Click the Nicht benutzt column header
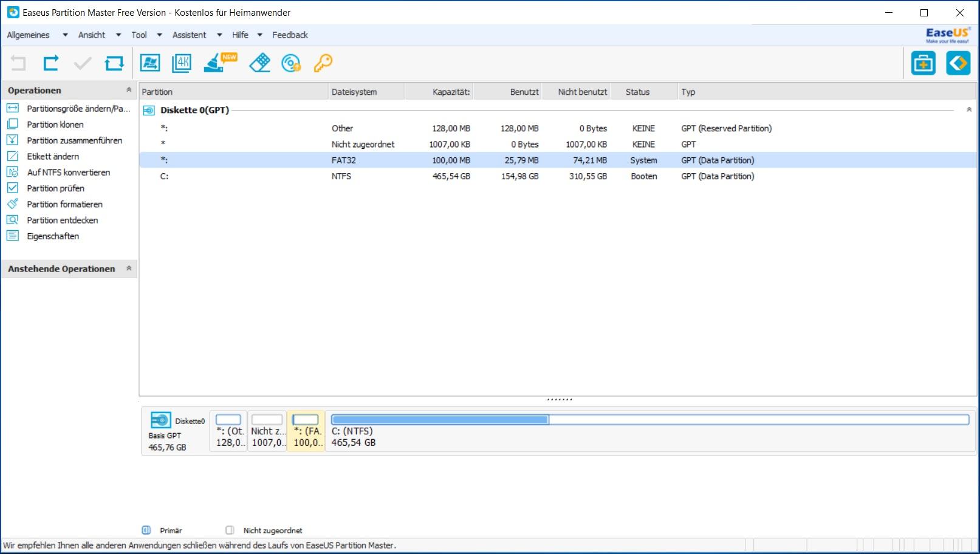Screen dimensions: 980x554 point(575,92)
